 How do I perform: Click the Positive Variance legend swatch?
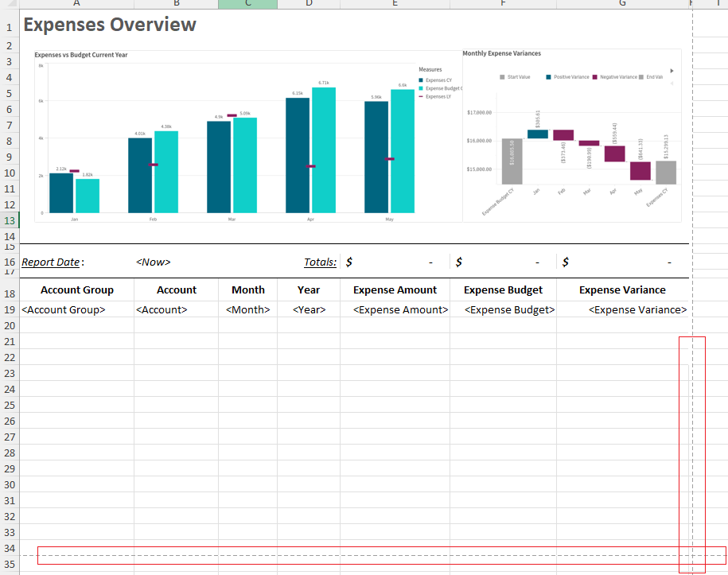click(548, 77)
